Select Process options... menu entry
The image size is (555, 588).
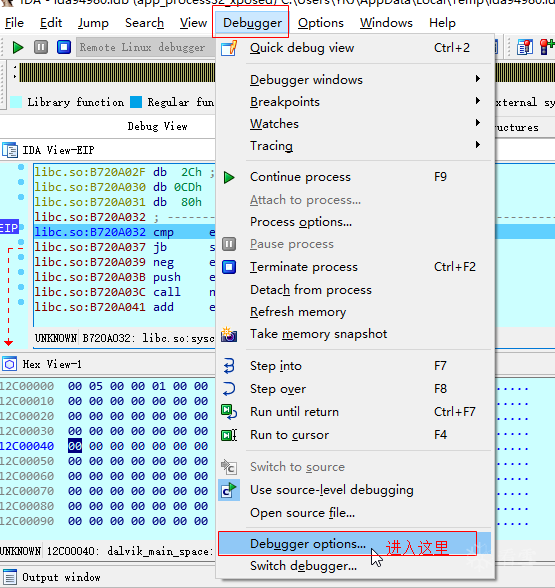[x=355, y=222]
